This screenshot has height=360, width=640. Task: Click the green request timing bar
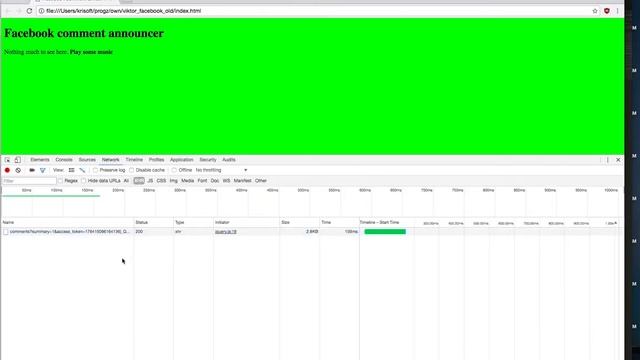[x=385, y=232]
